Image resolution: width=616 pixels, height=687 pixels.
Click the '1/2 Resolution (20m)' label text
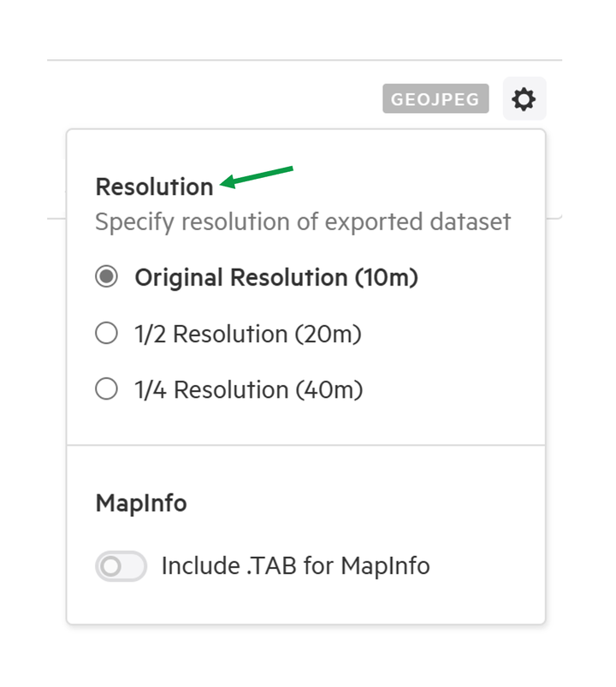pos(248,335)
